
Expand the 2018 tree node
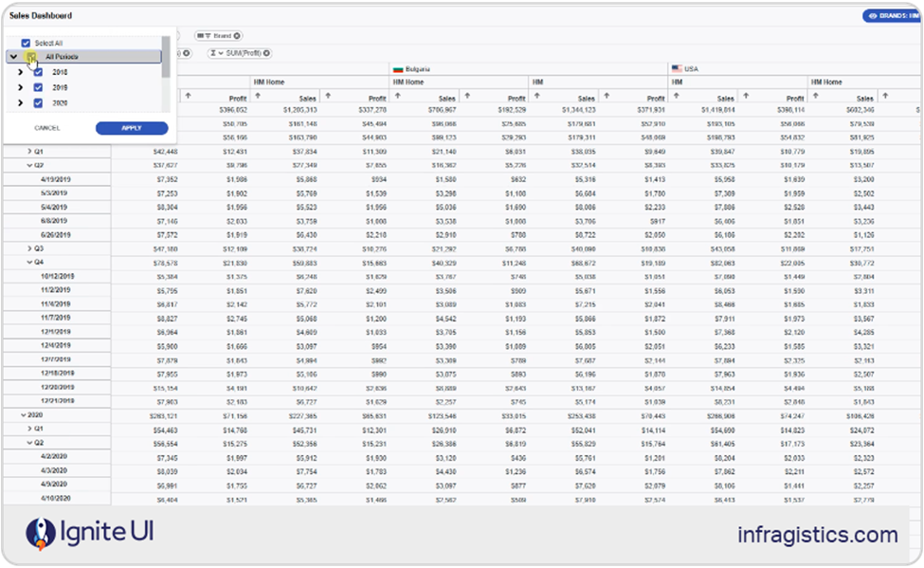[x=20, y=72]
